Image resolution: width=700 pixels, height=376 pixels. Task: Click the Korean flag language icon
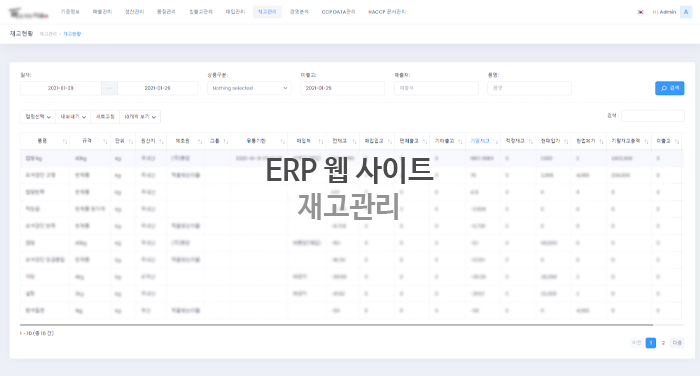point(641,12)
